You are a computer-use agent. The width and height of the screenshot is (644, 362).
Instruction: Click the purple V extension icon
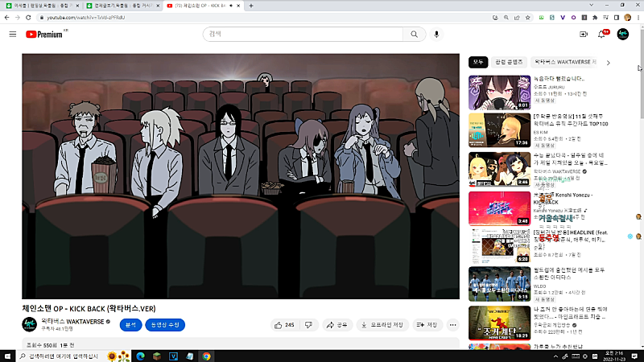[563, 18]
